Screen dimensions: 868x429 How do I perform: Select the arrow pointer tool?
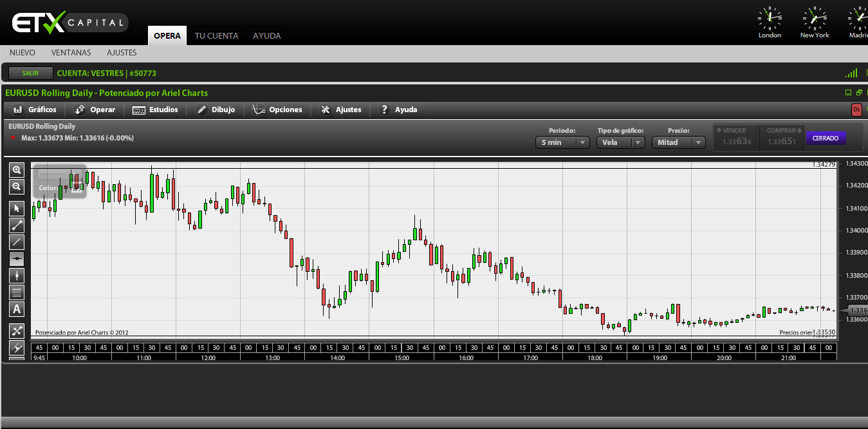17,209
